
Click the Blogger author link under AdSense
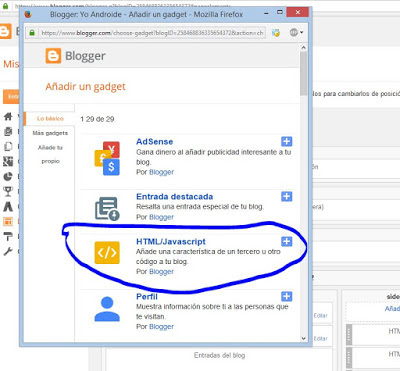(x=161, y=172)
